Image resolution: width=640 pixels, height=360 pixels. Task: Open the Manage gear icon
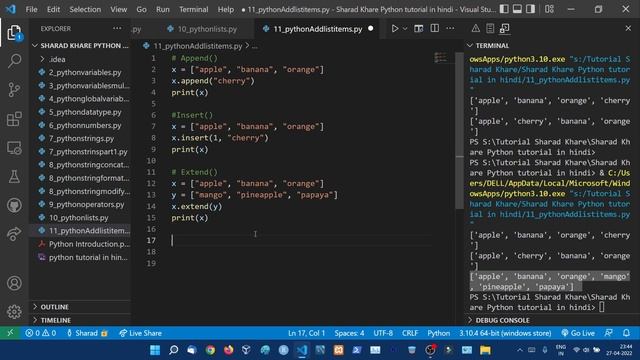(14, 312)
